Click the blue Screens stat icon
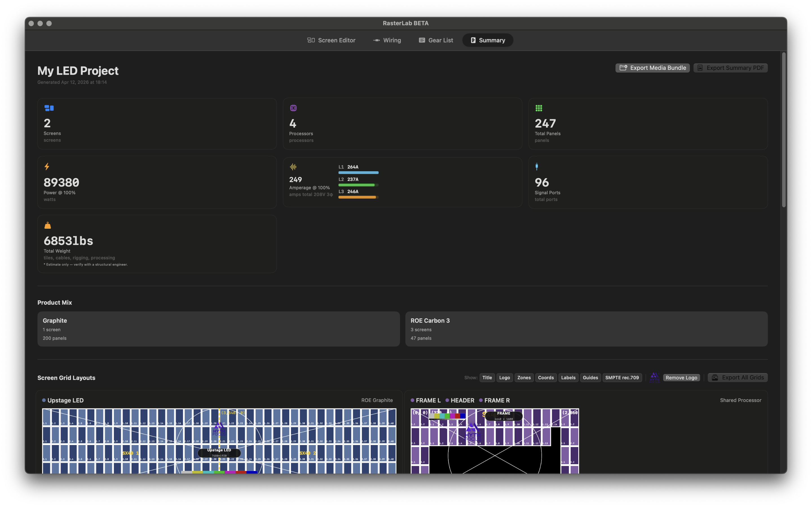This screenshot has width=812, height=507. [49, 108]
